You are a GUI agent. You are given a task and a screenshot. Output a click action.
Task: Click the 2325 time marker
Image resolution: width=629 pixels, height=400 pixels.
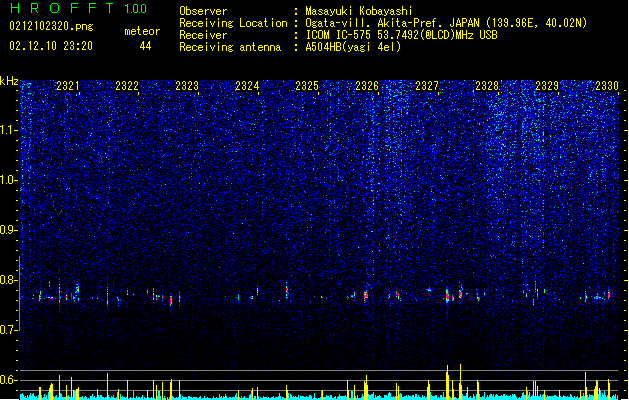pos(307,85)
